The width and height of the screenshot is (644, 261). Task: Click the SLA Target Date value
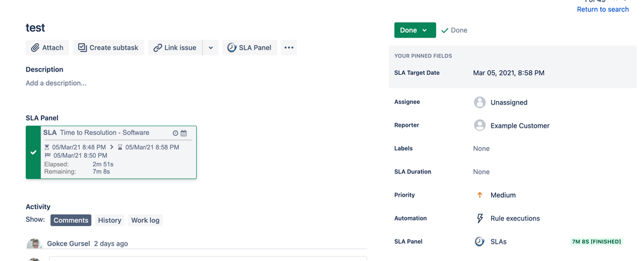point(509,73)
